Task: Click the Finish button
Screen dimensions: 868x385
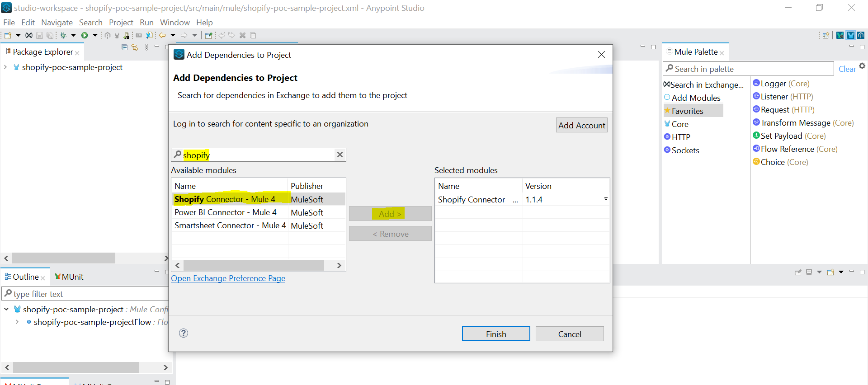Action: [x=496, y=334]
